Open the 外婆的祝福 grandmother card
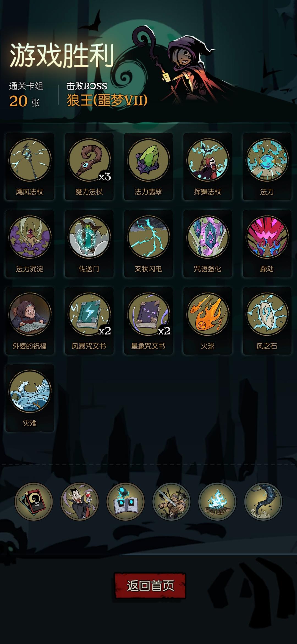This screenshot has width=297, height=644. (30, 321)
